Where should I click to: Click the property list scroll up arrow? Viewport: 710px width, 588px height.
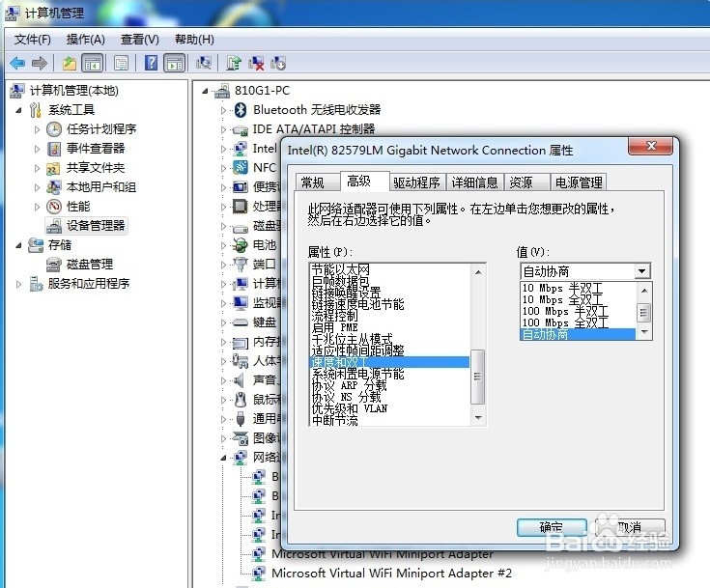(478, 272)
